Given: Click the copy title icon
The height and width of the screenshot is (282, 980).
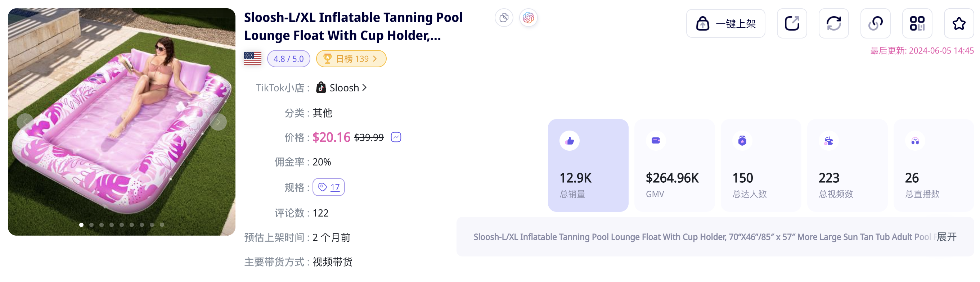Looking at the screenshot, I should [x=504, y=18].
